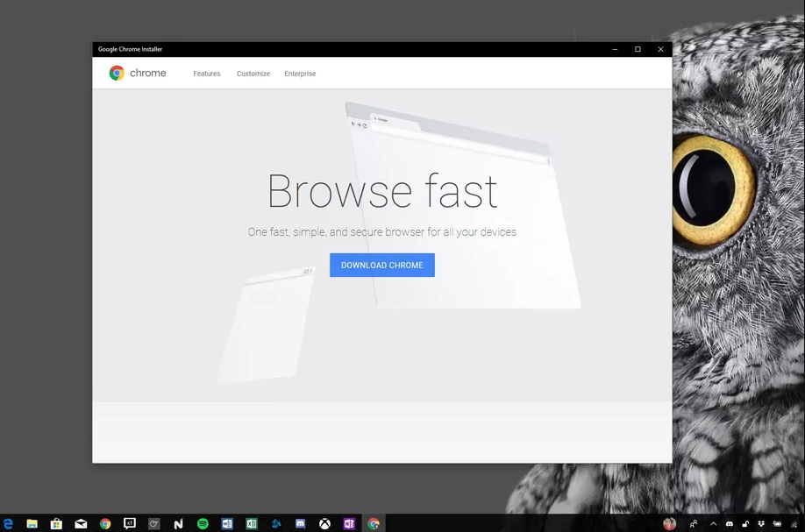The width and height of the screenshot is (805, 532).
Task: Open the Features menu item
Action: point(207,74)
